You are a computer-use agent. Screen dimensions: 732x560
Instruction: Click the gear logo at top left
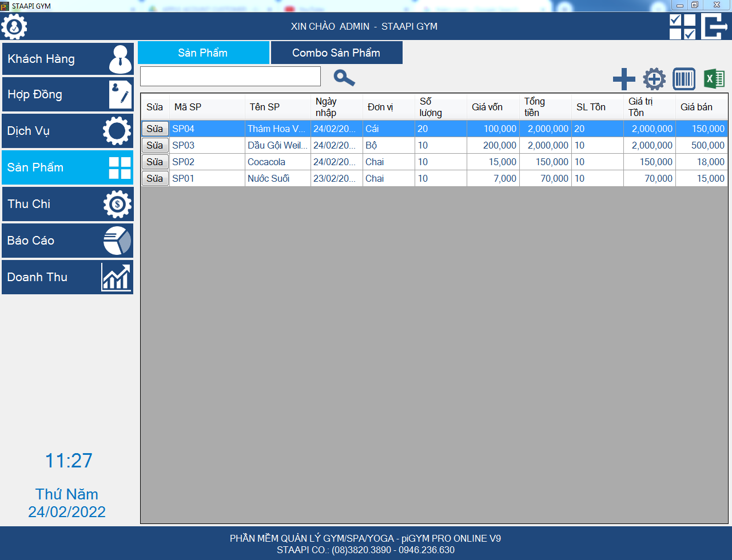14,26
